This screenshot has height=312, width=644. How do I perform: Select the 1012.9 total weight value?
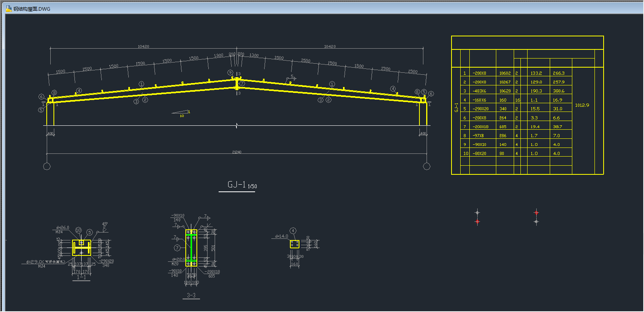pyautogui.click(x=582, y=105)
